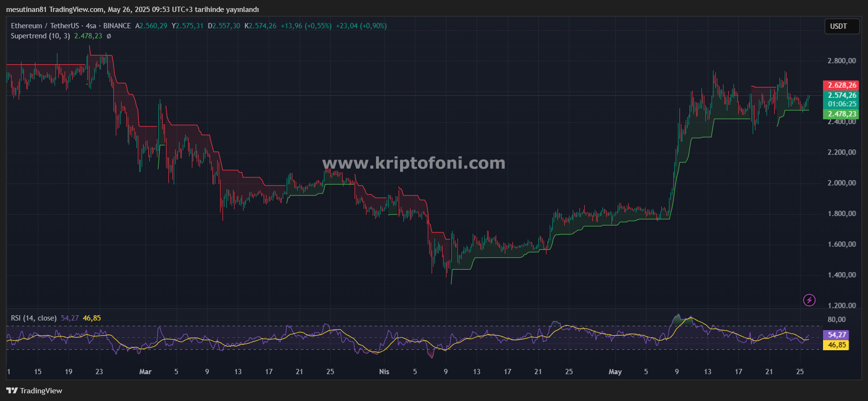Click the purple RSI value tag 54,27 on the axis
Viewport: 868px width, 401px height.
[836, 335]
